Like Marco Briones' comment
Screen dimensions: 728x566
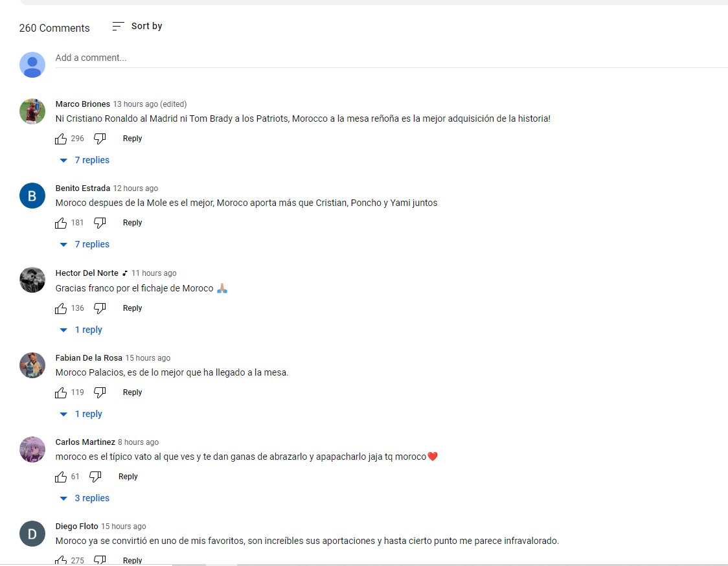(61, 139)
